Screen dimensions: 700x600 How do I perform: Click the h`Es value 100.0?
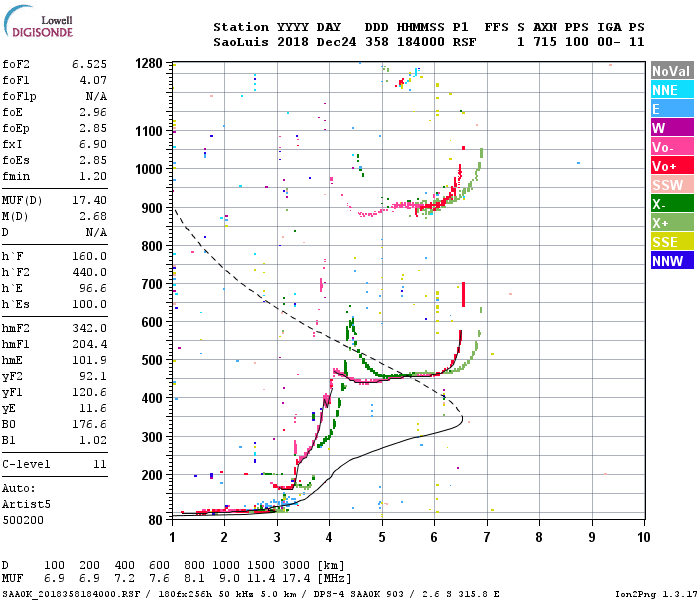(89, 304)
